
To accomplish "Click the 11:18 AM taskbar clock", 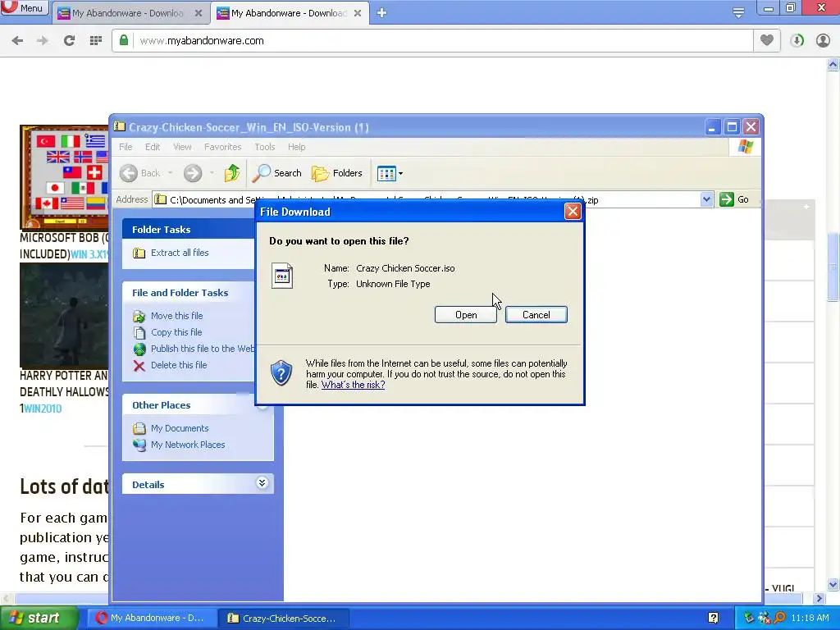I will [x=810, y=618].
